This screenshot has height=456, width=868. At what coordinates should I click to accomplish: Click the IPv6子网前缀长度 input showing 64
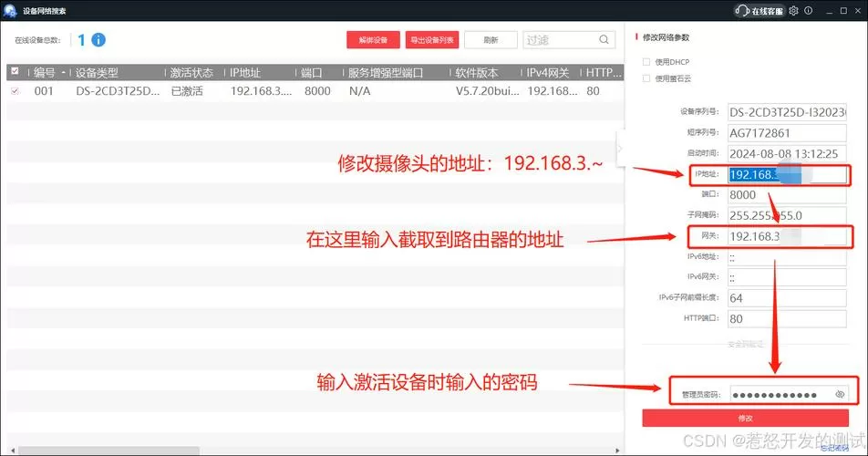pos(787,297)
